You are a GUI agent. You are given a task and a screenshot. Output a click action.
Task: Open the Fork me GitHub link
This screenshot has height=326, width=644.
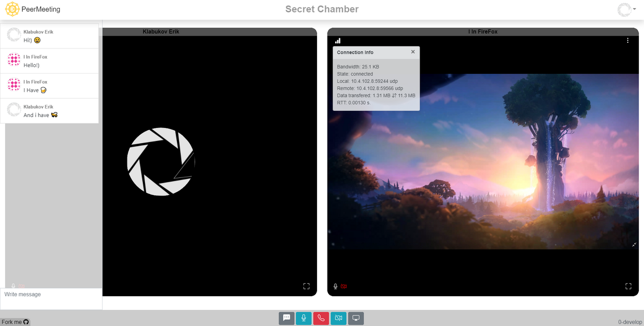16,322
